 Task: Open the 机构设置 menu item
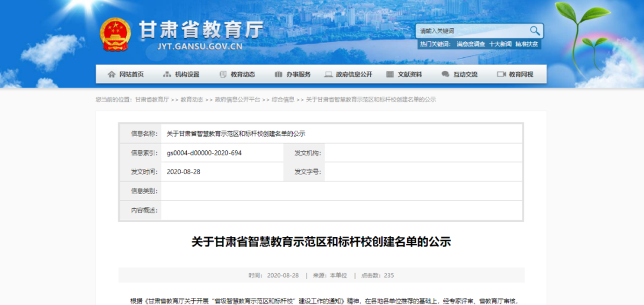tap(187, 75)
